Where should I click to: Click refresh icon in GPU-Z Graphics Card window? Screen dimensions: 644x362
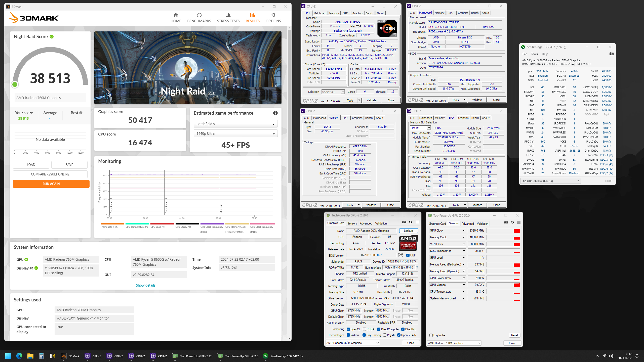(x=411, y=222)
